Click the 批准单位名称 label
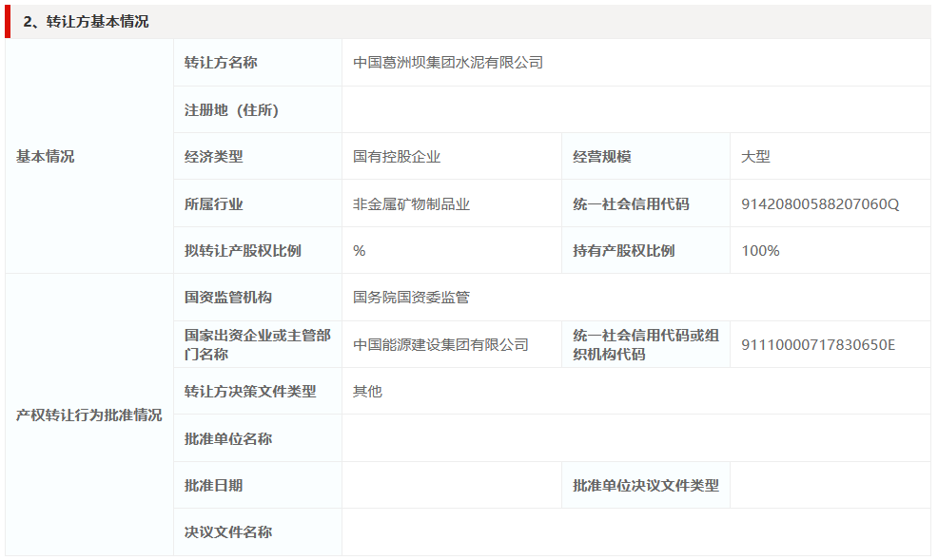Image resolution: width=938 pixels, height=560 pixels. tap(228, 438)
